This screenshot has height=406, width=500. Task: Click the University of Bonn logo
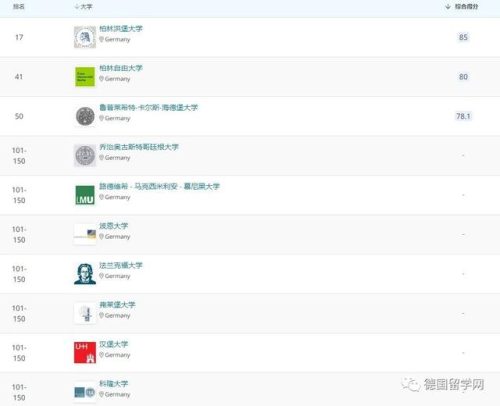coord(85,234)
